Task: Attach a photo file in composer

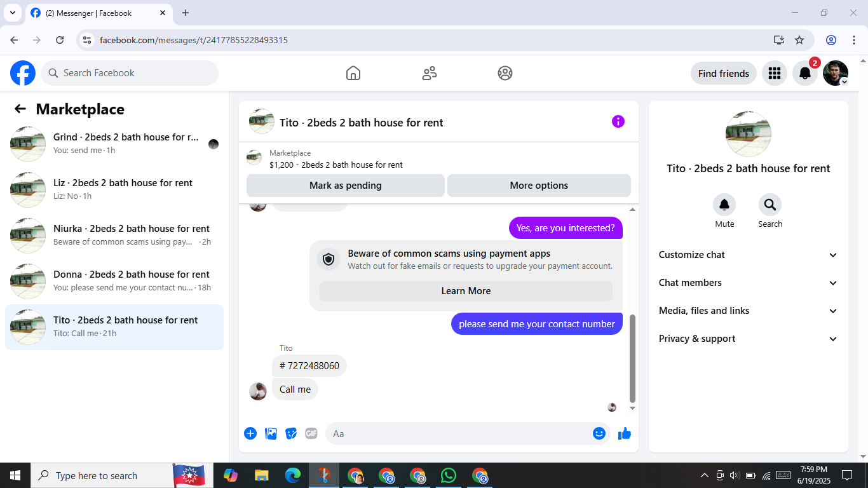Action: 271,433
